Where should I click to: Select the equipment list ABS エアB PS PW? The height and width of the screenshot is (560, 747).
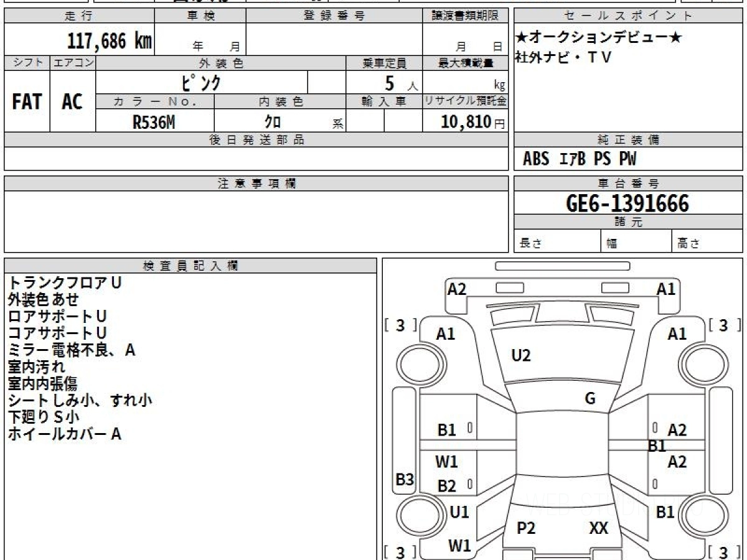click(x=580, y=159)
